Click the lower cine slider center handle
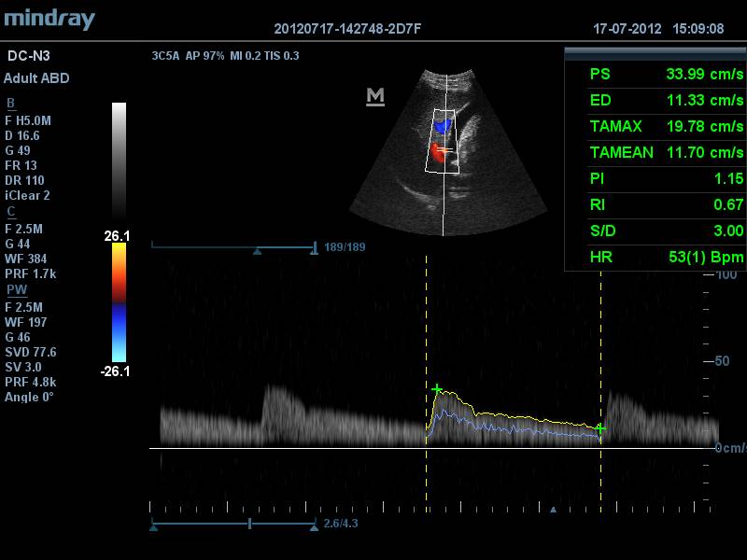Image resolution: width=747 pixels, height=560 pixels. [x=249, y=525]
